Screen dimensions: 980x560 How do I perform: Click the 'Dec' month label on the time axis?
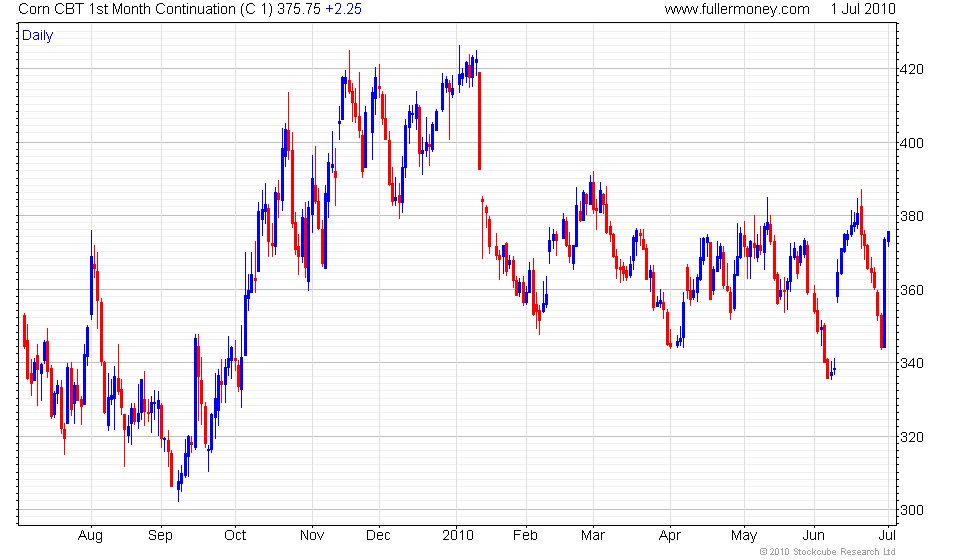tap(378, 536)
